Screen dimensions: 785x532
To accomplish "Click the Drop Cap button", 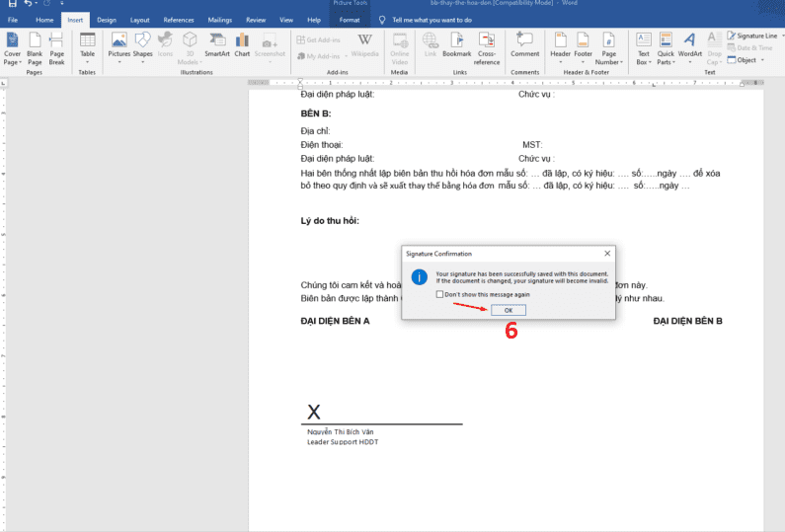I will coord(714,48).
